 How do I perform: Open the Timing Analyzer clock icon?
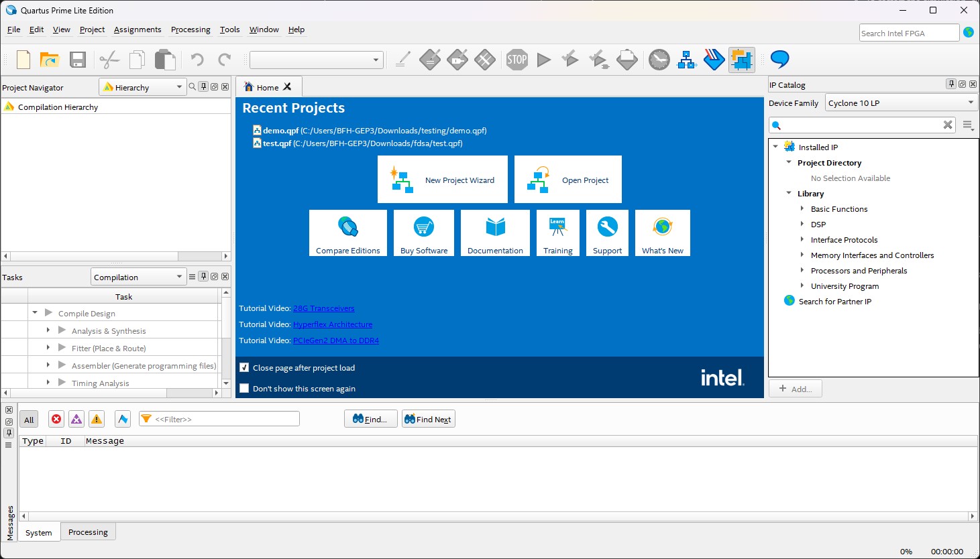tap(659, 60)
